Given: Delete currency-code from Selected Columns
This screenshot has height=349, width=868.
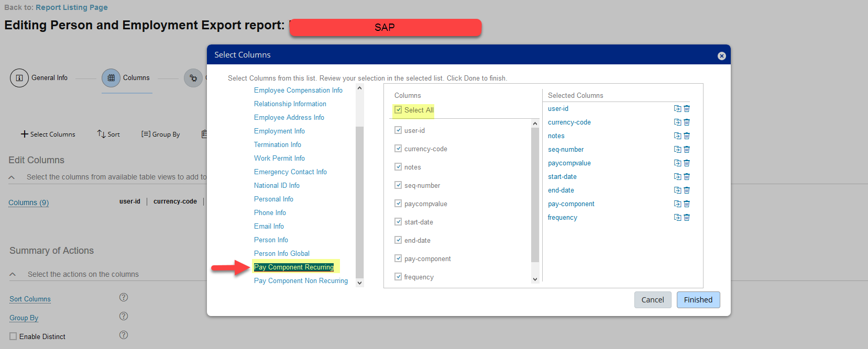Looking at the screenshot, I should (x=687, y=122).
